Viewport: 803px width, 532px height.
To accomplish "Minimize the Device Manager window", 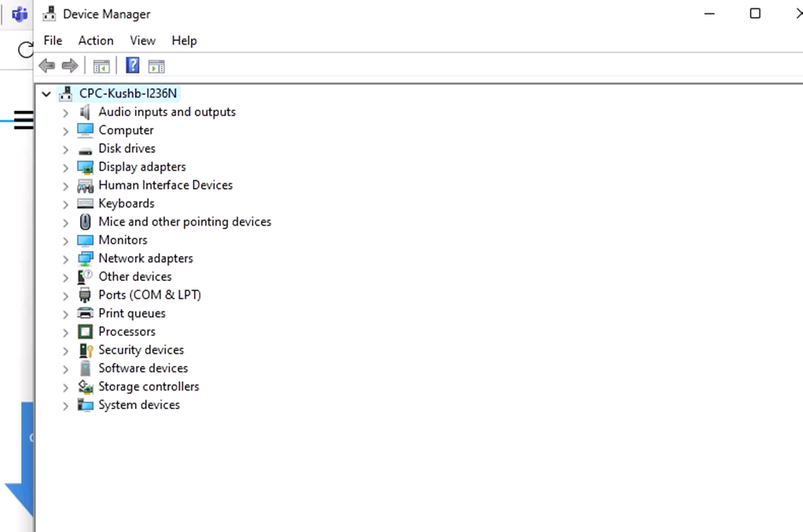I will 709,14.
